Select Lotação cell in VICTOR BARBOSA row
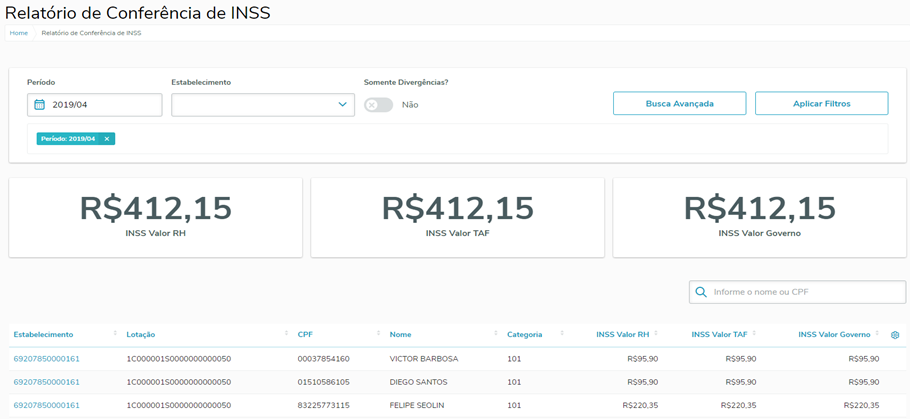Viewport: 910px width, 419px height. tap(179, 359)
